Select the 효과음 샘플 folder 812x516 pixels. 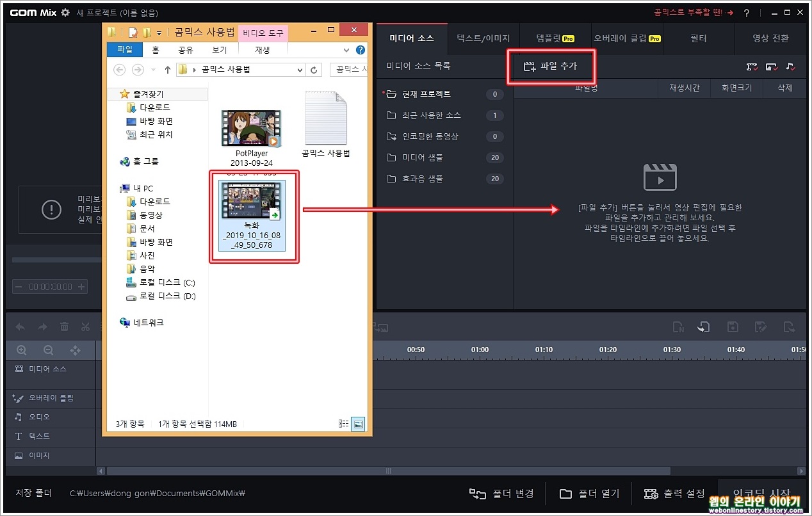tap(444, 179)
